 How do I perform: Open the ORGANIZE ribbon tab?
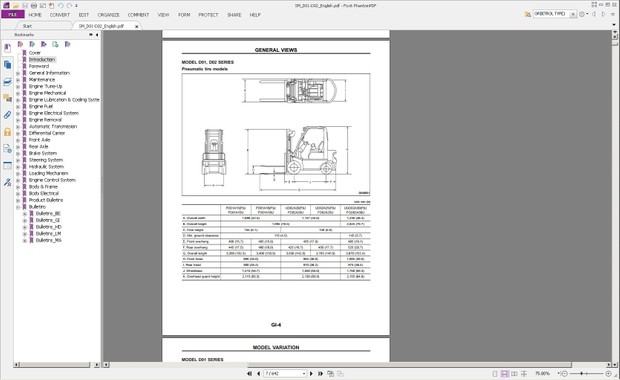[x=108, y=15]
